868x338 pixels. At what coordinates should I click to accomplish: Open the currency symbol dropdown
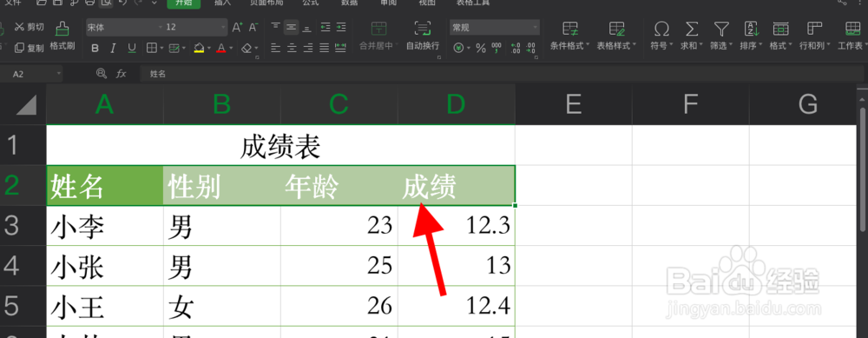469,49
